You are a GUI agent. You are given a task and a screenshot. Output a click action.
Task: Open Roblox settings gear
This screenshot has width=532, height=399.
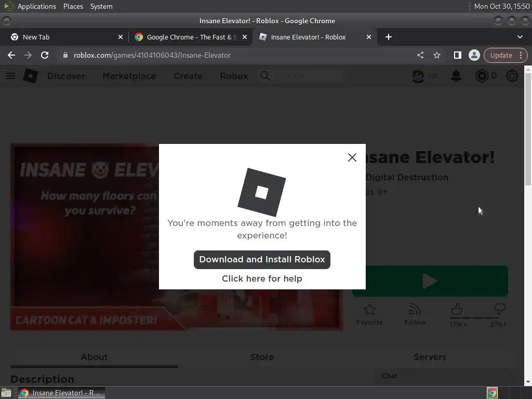(512, 76)
